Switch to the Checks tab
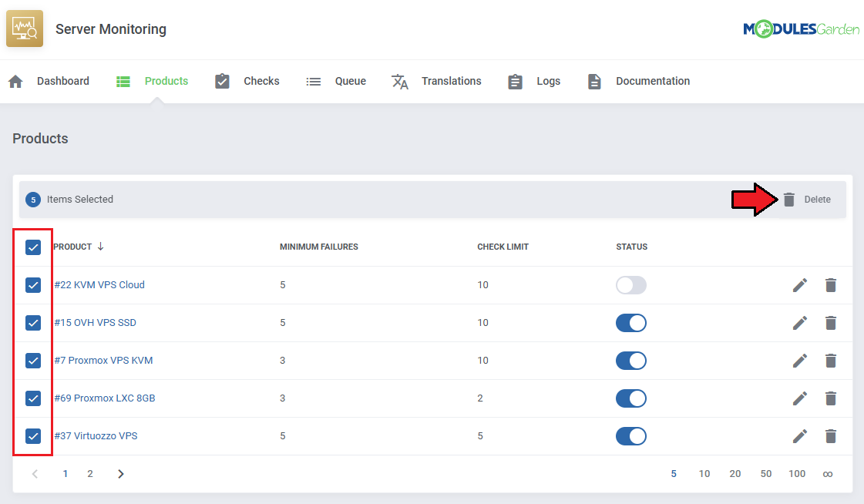The width and height of the screenshot is (864, 504). point(262,82)
